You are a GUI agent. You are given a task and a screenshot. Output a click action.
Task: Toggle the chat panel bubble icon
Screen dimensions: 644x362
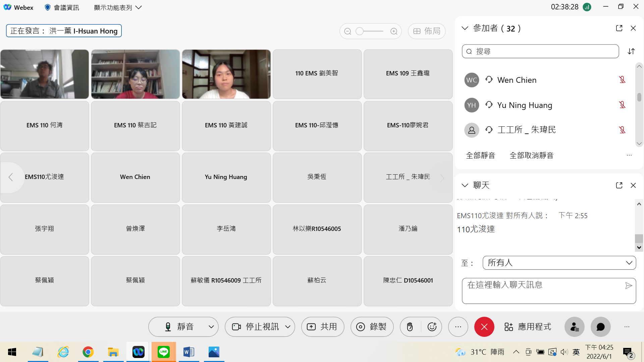(x=601, y=327)
